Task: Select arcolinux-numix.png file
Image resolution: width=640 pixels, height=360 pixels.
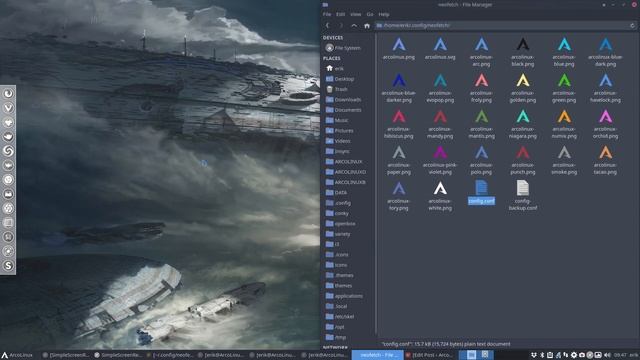Action: coord(564,124)
